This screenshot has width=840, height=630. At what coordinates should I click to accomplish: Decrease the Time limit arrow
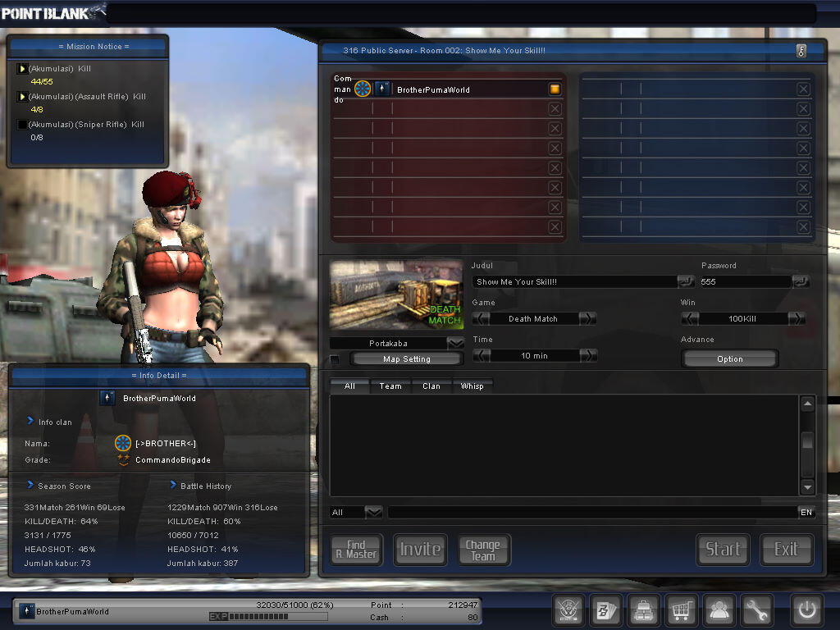(x=482, y=355)
